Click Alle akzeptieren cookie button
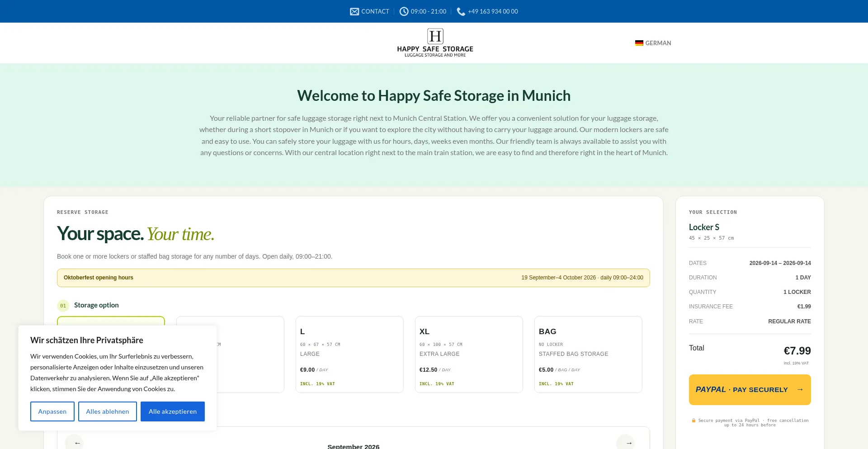Viewport: 868px width, 449px height. (173, 411)
